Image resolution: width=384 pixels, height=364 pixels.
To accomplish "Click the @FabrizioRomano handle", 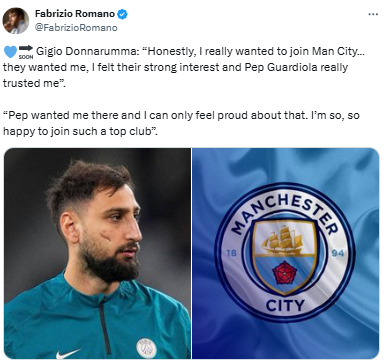I will click(x=76, y=27).
